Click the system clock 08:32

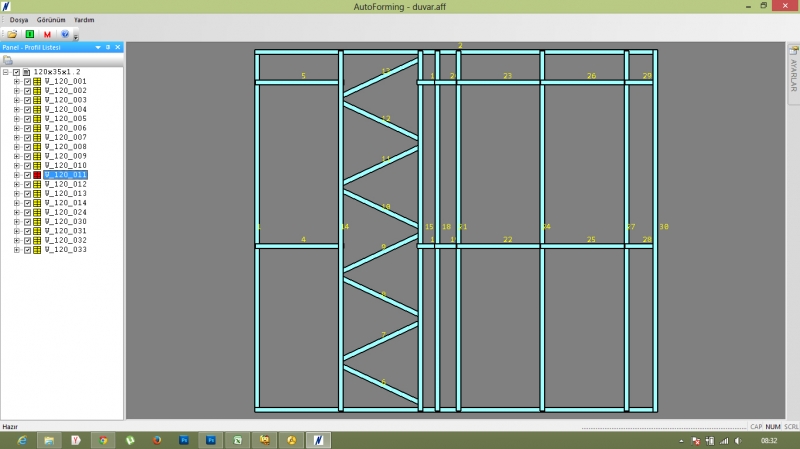pyautogui.click(x=769, y=441)
